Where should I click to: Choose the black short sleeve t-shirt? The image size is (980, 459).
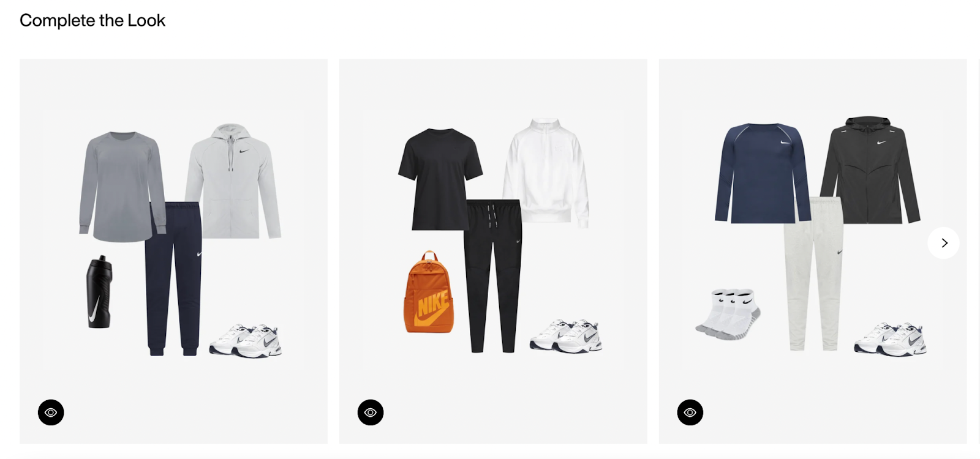tap(440, 179)
